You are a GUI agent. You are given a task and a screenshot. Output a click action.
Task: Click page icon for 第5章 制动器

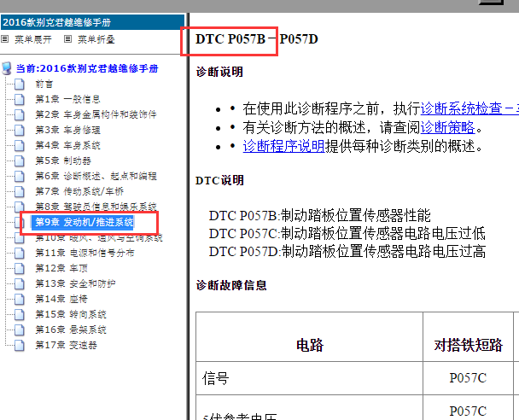20,160
